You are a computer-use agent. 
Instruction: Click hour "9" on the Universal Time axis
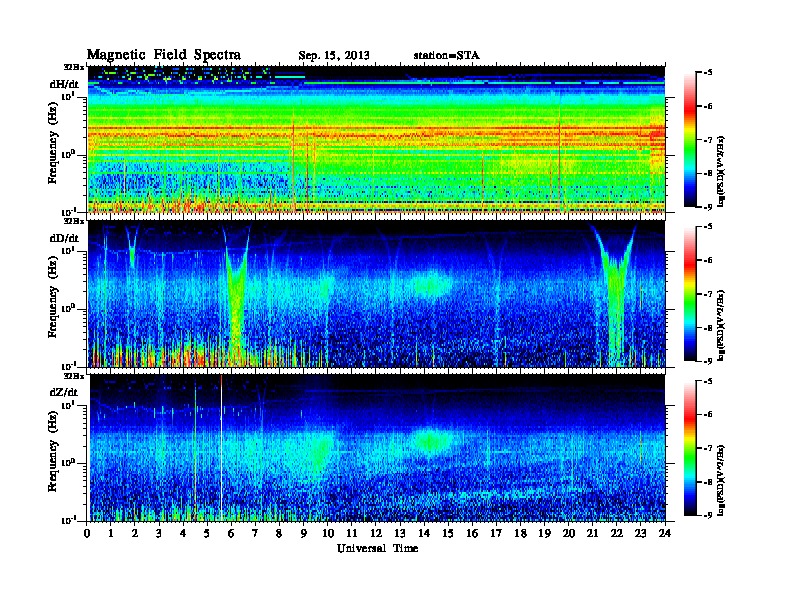(x=304, y=533)
